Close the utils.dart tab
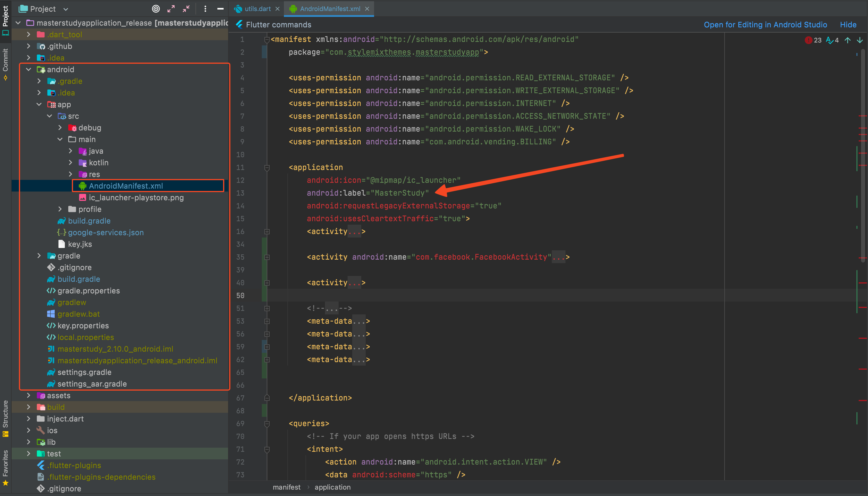This screenshot has width=868, height=496. coord(278,9)
